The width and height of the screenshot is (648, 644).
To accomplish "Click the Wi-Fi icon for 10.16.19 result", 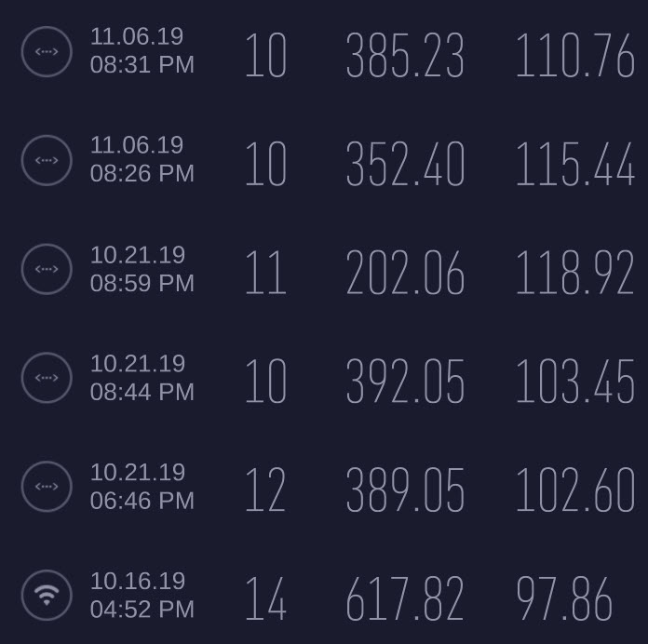I will (46, 596).
